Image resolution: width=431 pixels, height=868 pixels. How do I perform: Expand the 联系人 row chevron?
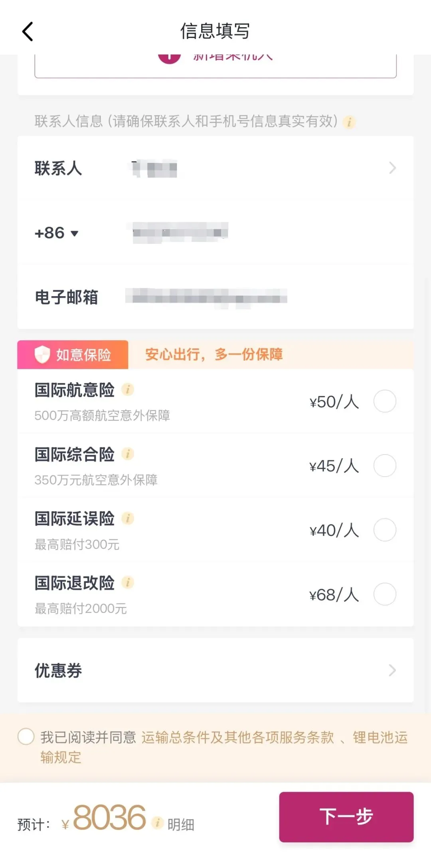[392, 168]
